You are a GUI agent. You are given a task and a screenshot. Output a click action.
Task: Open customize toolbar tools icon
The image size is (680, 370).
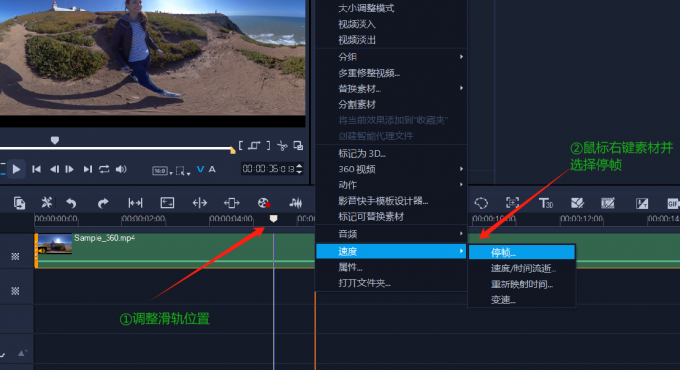(x=46, y=203)
